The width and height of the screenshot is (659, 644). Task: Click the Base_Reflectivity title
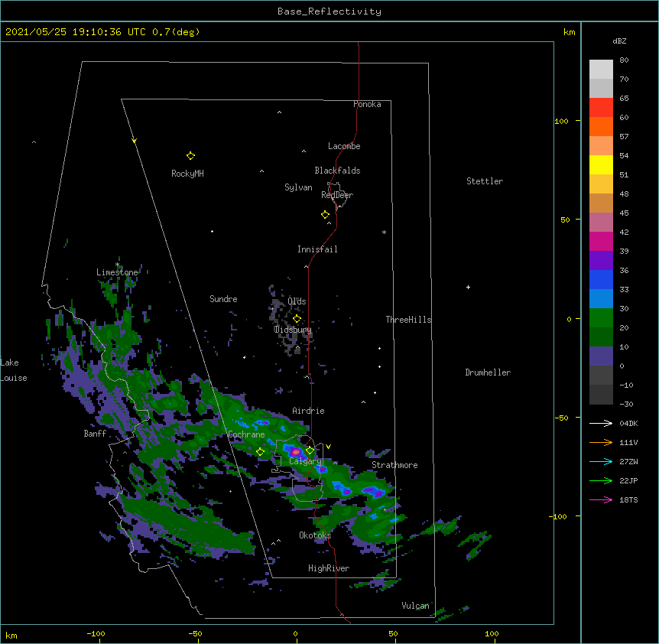(329, 11)
